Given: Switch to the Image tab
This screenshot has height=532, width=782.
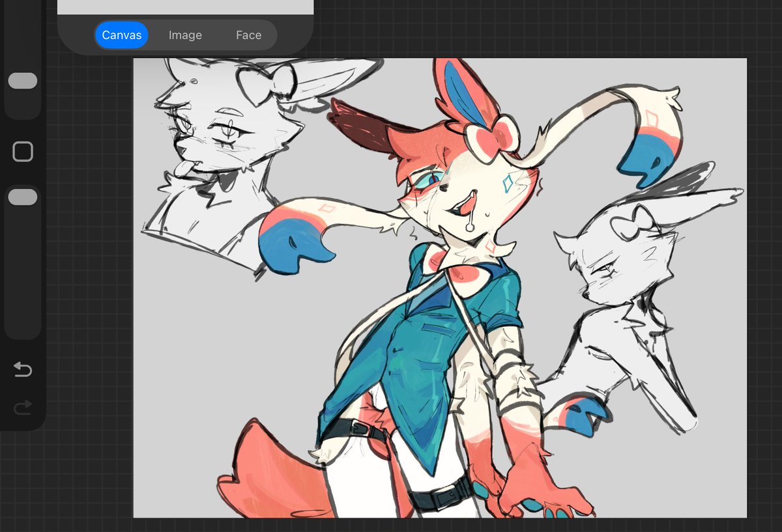Looking at the screenshot, I should click(x=185, y=35).
